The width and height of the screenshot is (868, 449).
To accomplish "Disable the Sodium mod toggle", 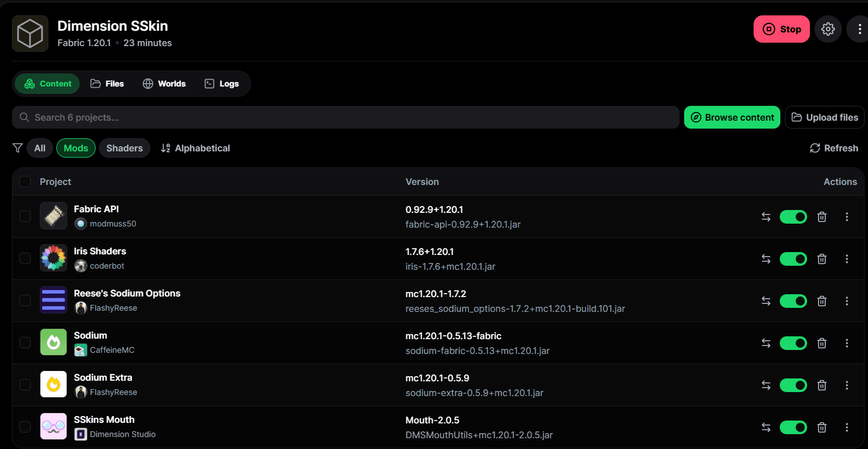I will pyautogui.click(x=793, y=343).
